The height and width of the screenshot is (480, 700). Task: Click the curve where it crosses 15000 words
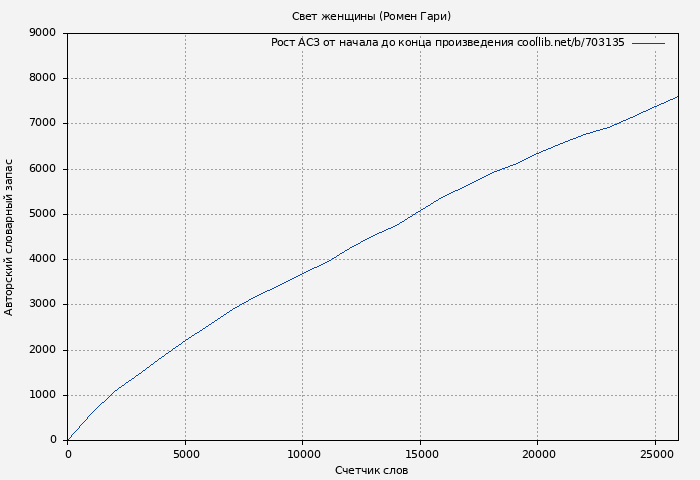tap(420, 210)
